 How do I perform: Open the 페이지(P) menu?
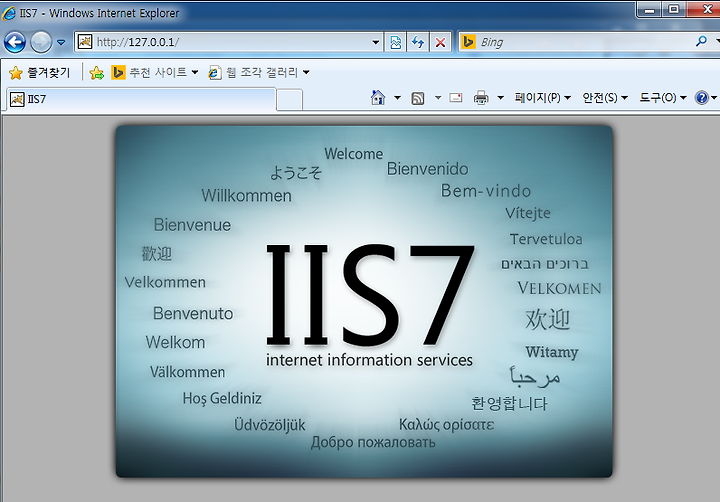tap(542, 98)
